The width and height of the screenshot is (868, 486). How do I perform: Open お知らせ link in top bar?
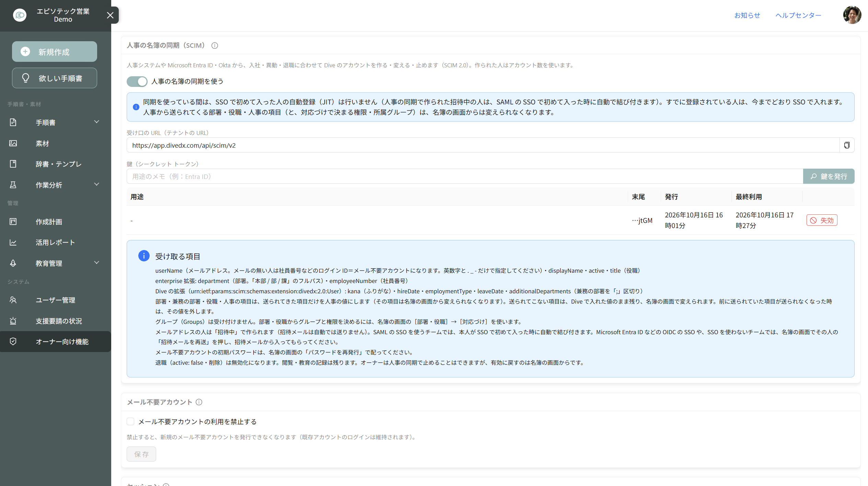click(x=747, y=15)
